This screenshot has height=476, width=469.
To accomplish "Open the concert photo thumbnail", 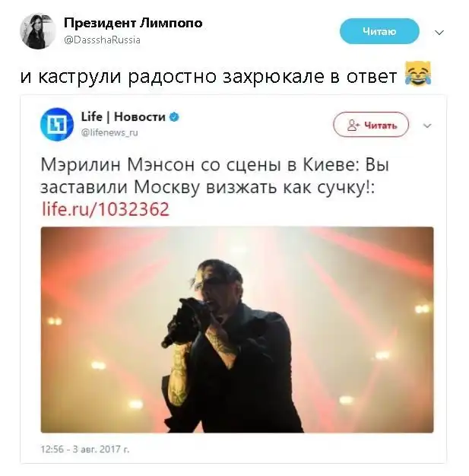I will (x=237, y=330).
